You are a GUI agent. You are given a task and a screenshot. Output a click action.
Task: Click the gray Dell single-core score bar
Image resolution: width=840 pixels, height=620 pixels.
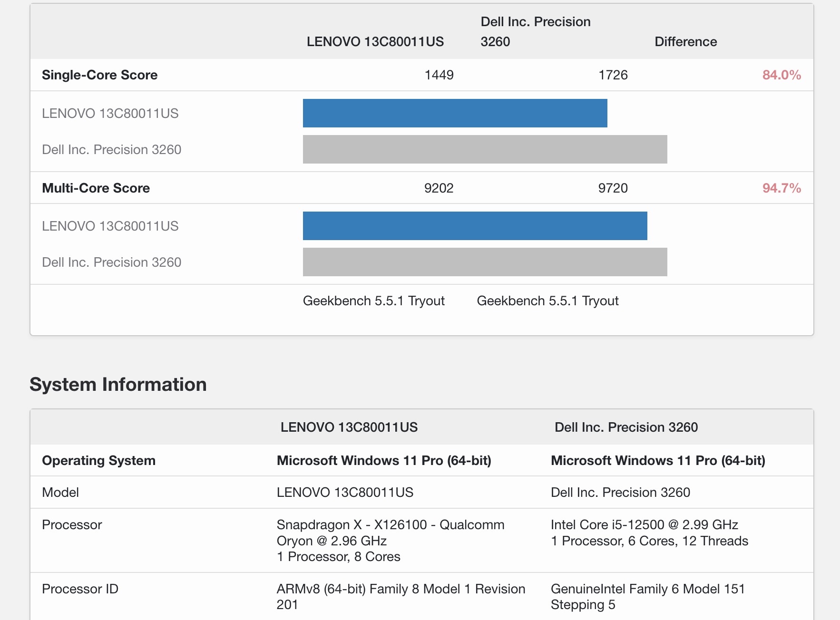[485, 149]
